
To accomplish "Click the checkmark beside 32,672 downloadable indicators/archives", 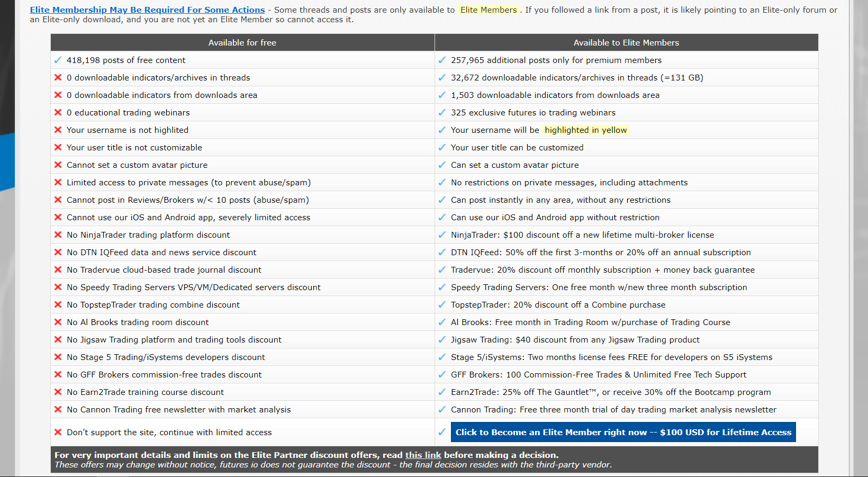I will [x=442, y=77].
